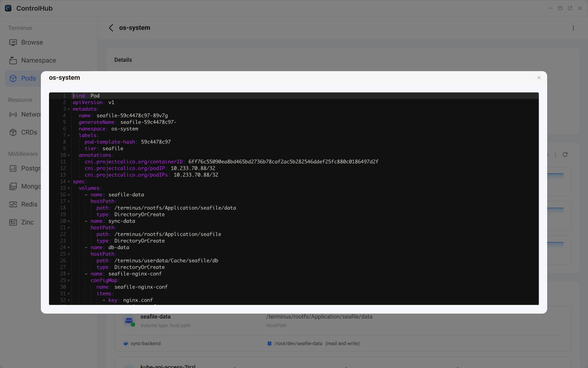This screenshot has height=368, width=588.
Task: Open the three-dot more options menu
Action: (573, 28)
